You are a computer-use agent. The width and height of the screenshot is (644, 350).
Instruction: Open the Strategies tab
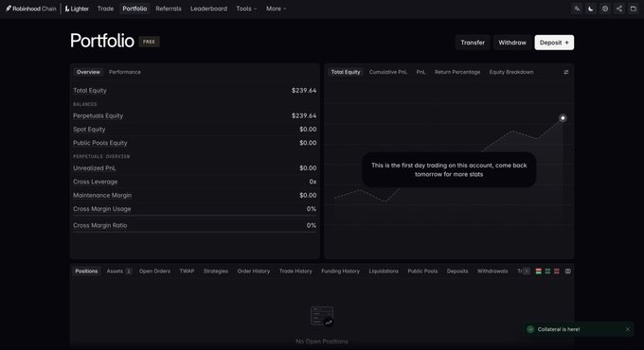216,271
